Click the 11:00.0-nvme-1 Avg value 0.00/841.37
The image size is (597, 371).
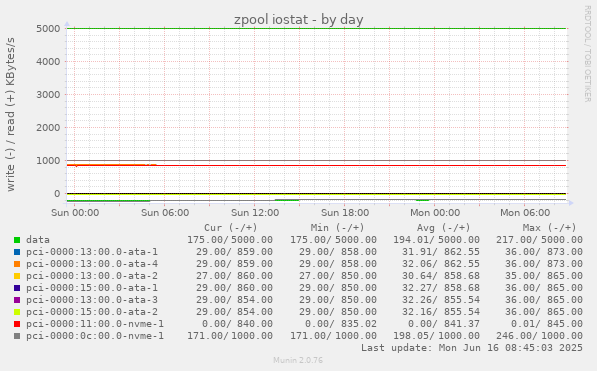point(444,324)
